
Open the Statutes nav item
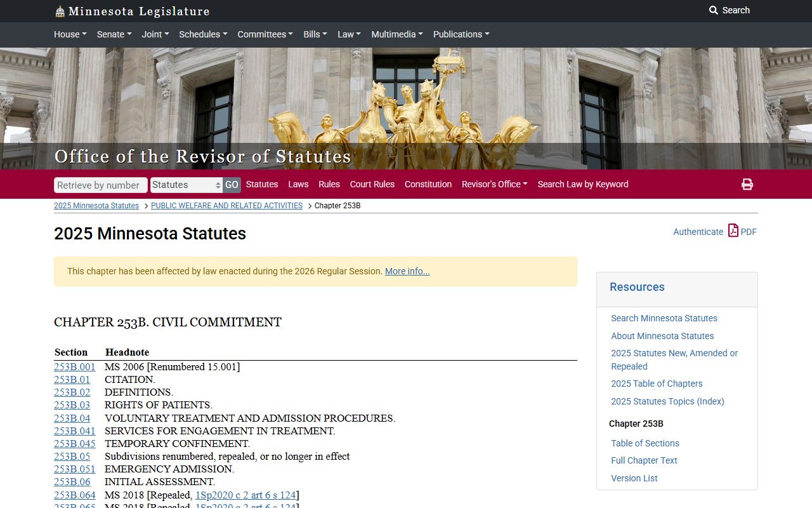pyautogui.click(x=262, y=184)
